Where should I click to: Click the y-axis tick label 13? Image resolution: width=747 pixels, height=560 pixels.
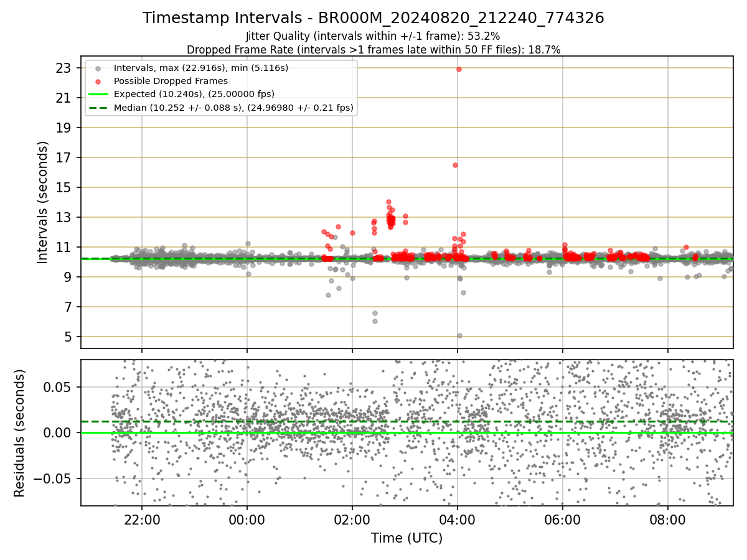pos(65,217)
